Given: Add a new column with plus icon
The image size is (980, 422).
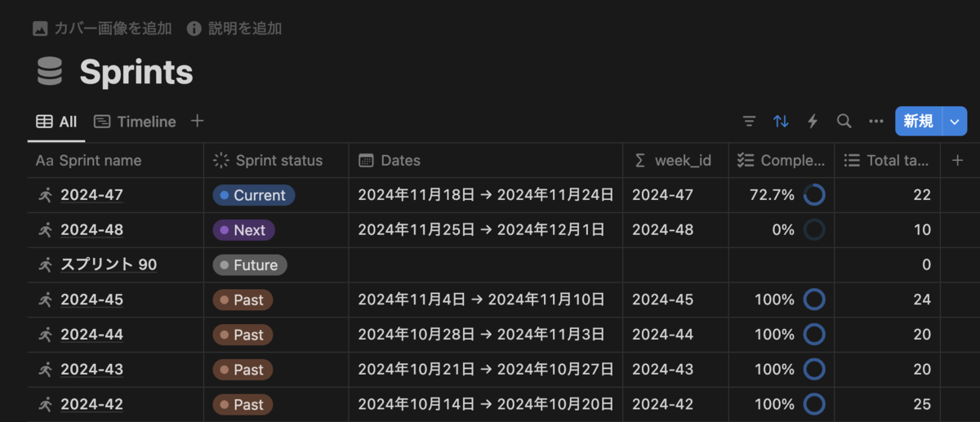Looking at the screenshot, I should [x=958, y=161].
